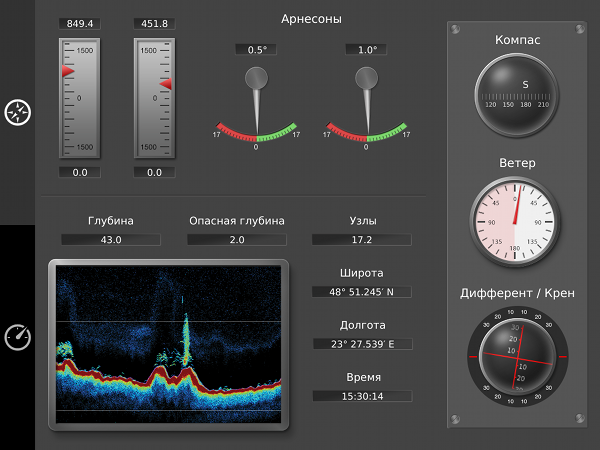Screen dimensions: 600x450
Task: Select the Глубина field showing 43.0
Action: pos(110,240)
